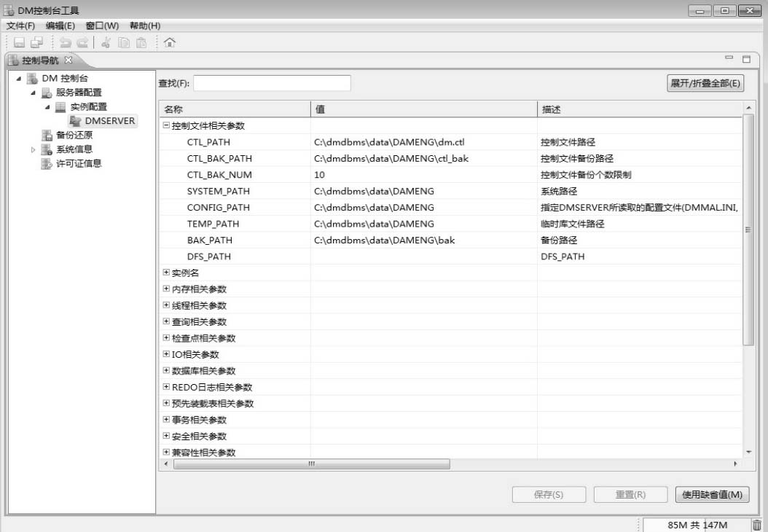Click the horizontal scrollbar under the table
The image size is (768, 532).
tap(311, 464)
